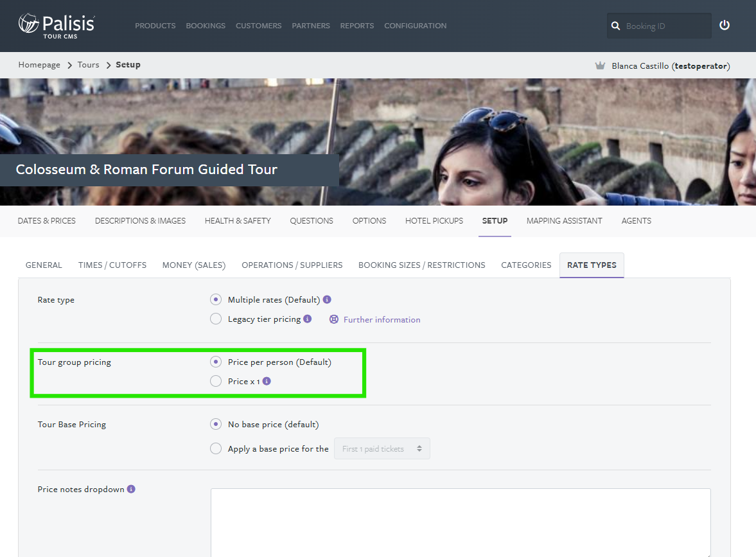Click the crown icon beside Blanca Castillo

pyautogui.click(x=600, y=66)
